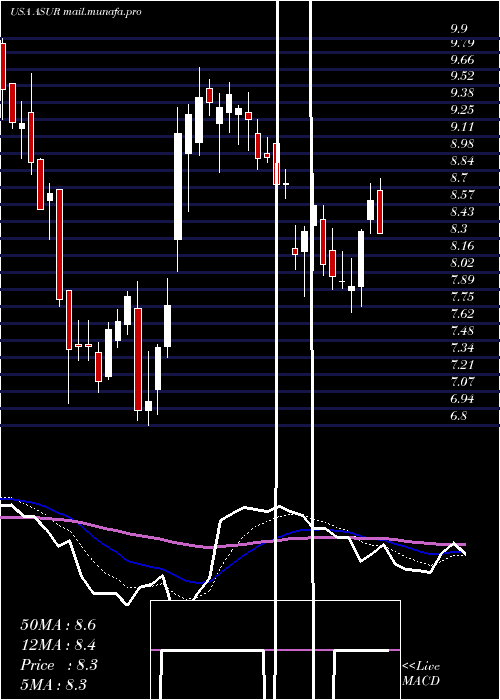Click the 8.84 price axis label

462,161
